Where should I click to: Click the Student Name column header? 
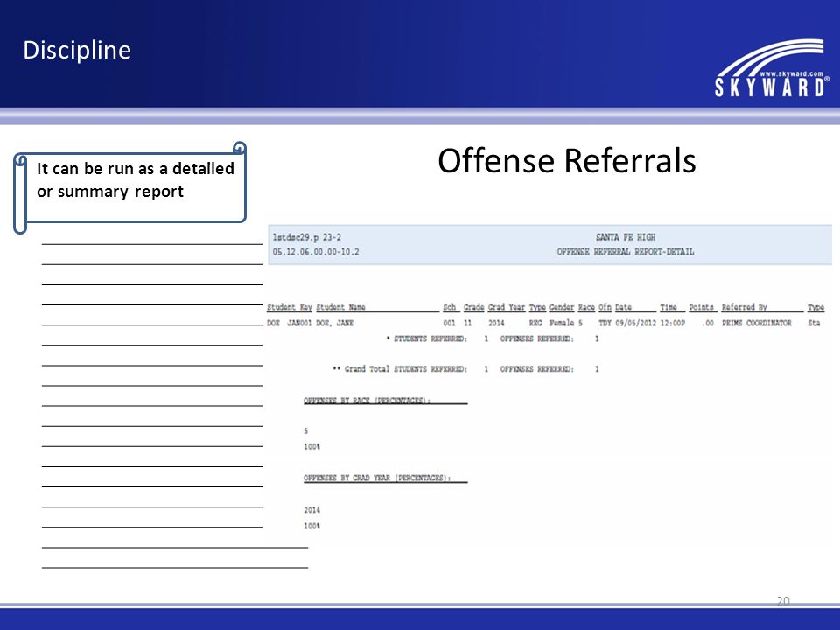click(x=340, y=307)
